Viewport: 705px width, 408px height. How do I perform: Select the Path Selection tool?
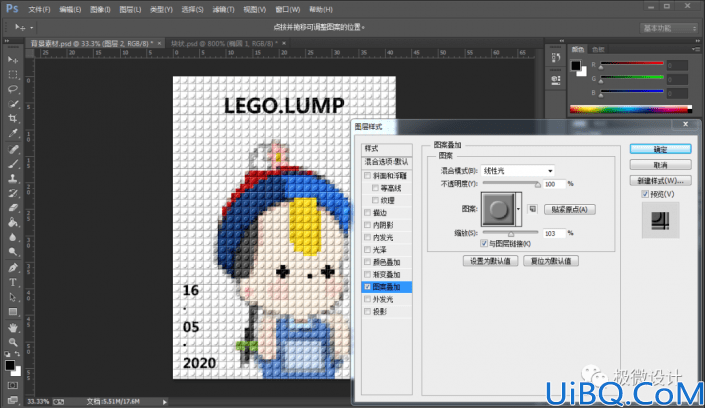pyautogui.click(x=13, y=297)
